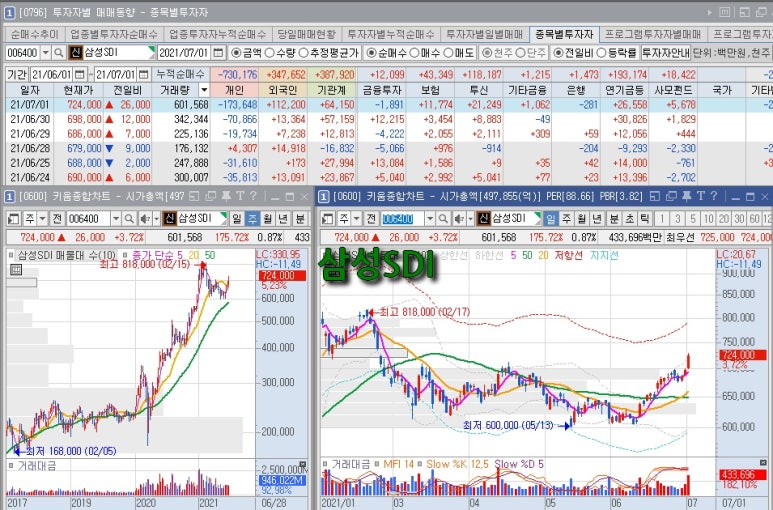Image resolution: width=773 pixels, height=510 pixels.
Task: Click the small corner icon on the 거래대금 price axis
Action: 303,464
